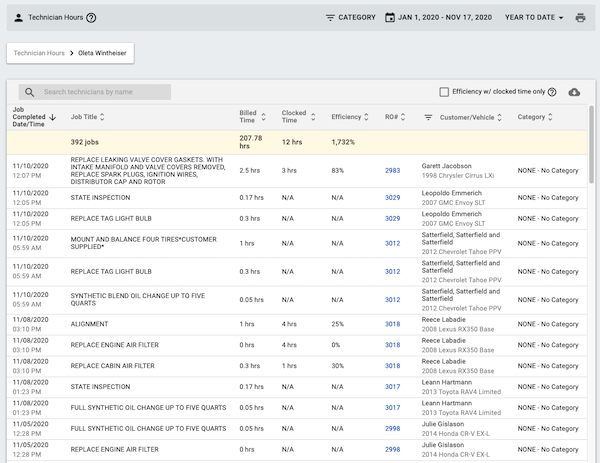This screenshot has width=600, height=463.
Task: Sort by Category column arrows
Action: [550, 117]
